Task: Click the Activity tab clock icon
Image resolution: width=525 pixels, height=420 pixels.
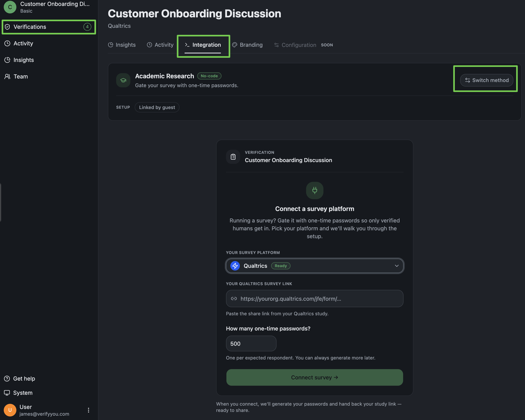Action: coord(149,45)
